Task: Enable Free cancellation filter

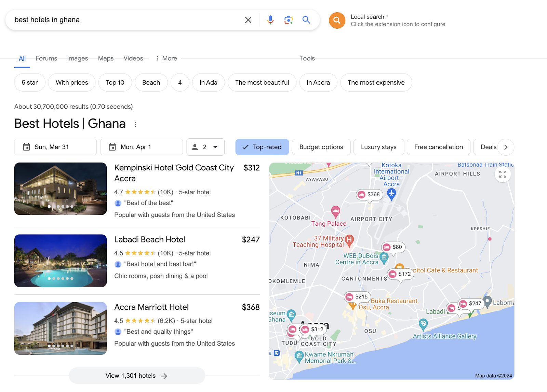Action: pos(439,147)
